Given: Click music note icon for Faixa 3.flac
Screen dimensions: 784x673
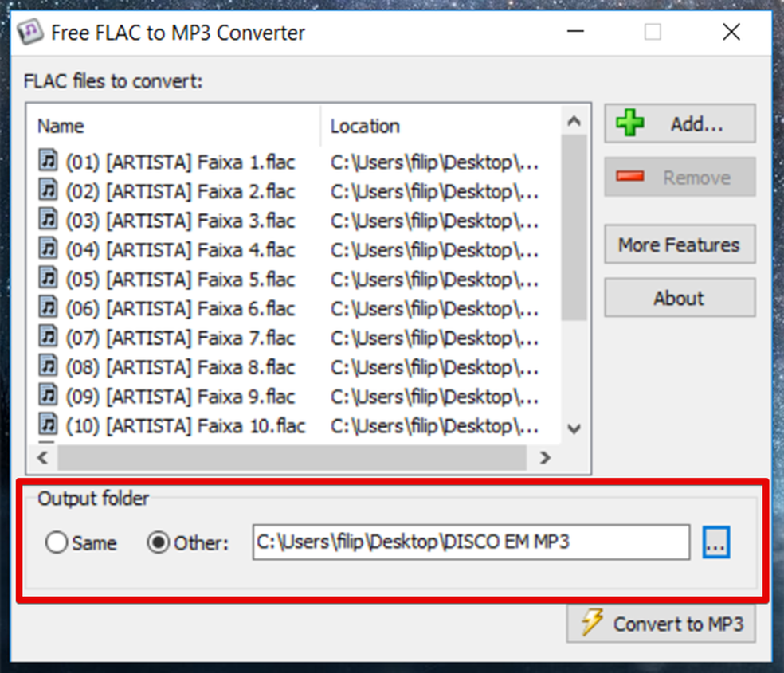Looking at the screenshot, I should (48, 219).
